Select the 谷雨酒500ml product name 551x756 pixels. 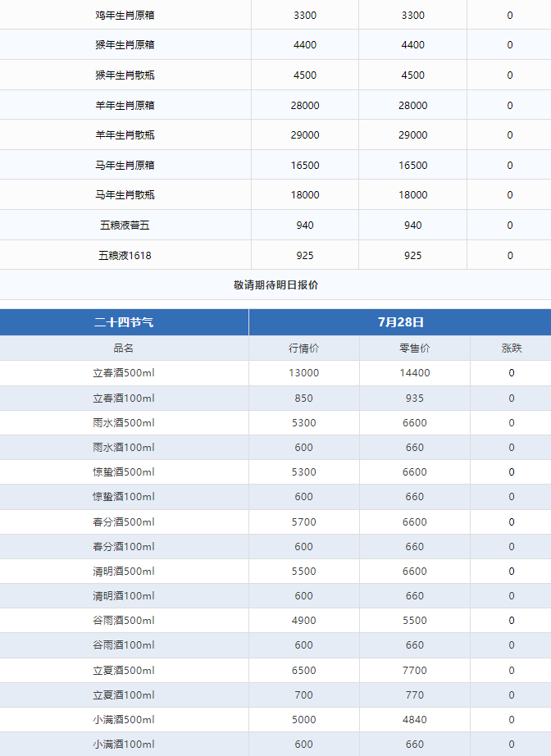[124, 621]
